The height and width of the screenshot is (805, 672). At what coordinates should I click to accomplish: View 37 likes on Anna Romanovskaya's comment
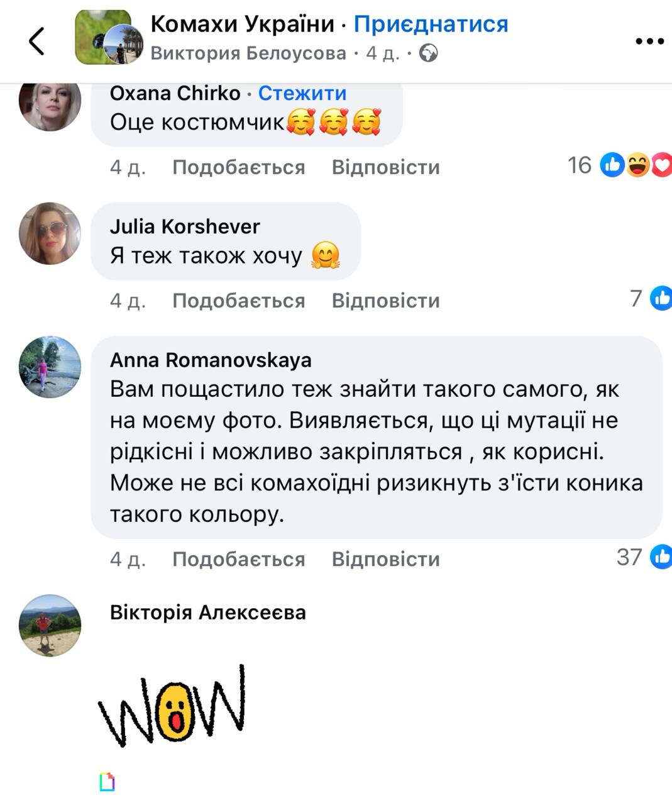(644, 557)
